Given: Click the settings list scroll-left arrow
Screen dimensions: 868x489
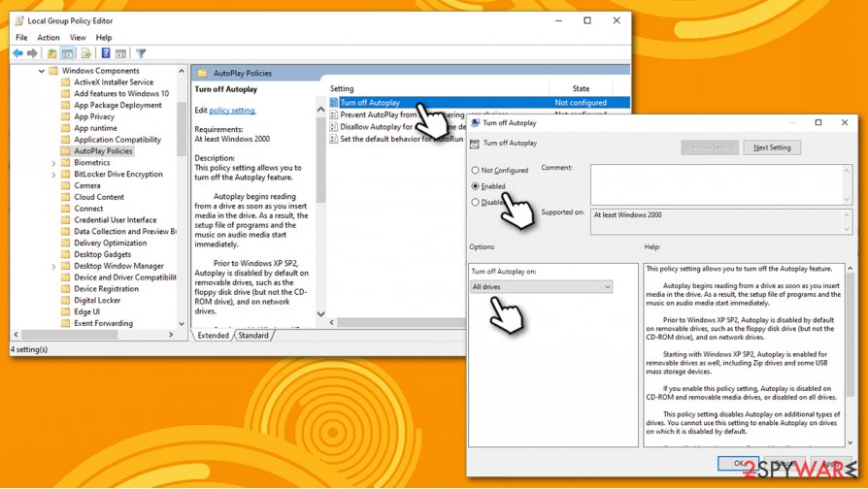Looking at the screenshot, I should 332,322.
